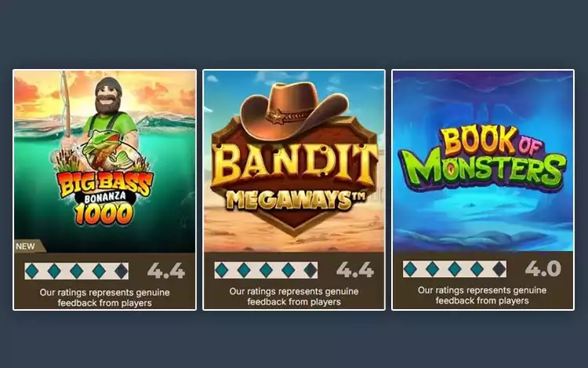Select fifth dark diamond under Big Bass Bonanza
The height and width of the screenshot is (368, 588).
click(x=122, y=271)
